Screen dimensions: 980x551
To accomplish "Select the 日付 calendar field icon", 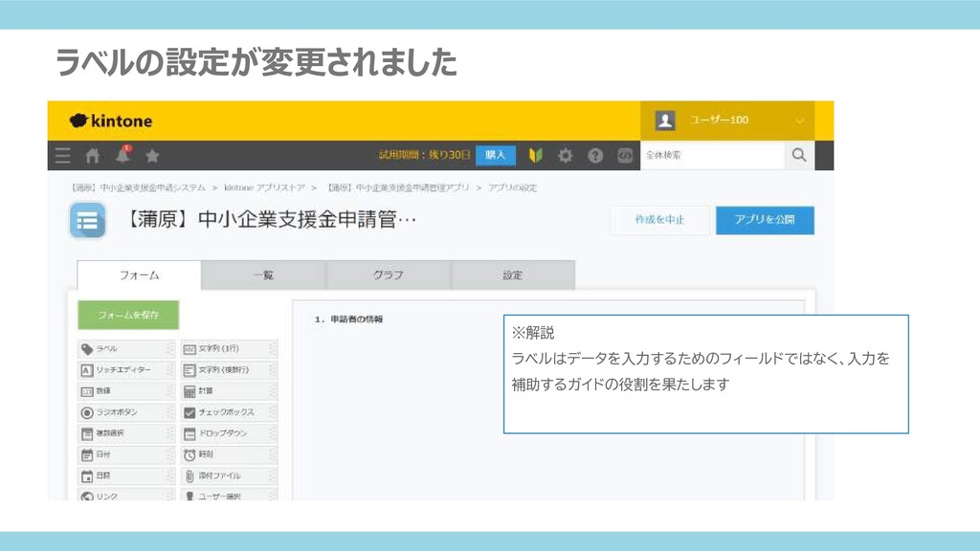I will pos(87,454).
